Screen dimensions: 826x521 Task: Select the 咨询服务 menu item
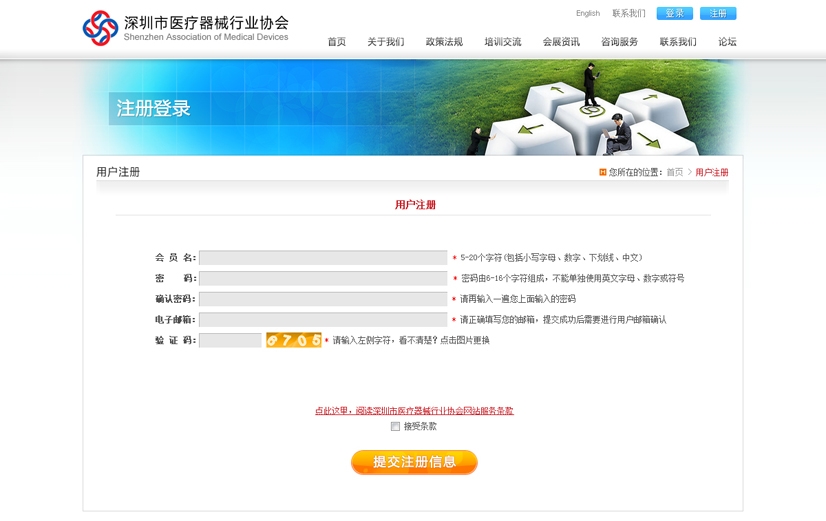point(619,42)
